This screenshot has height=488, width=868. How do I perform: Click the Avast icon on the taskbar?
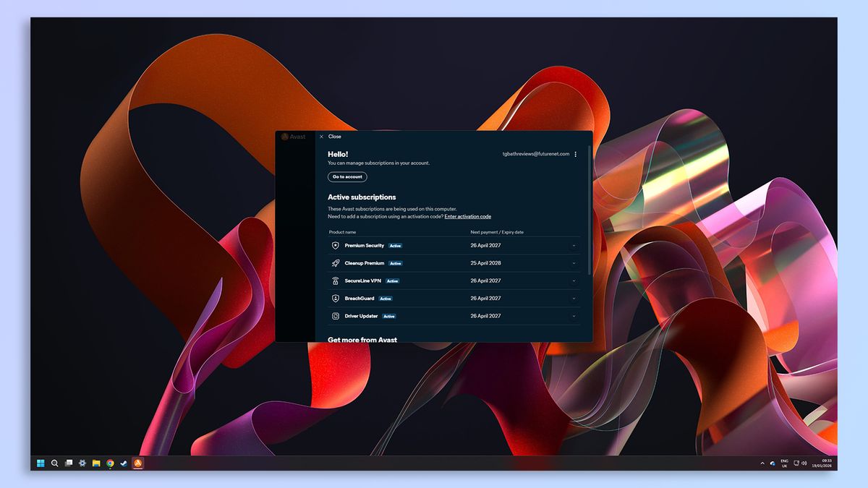137,463
